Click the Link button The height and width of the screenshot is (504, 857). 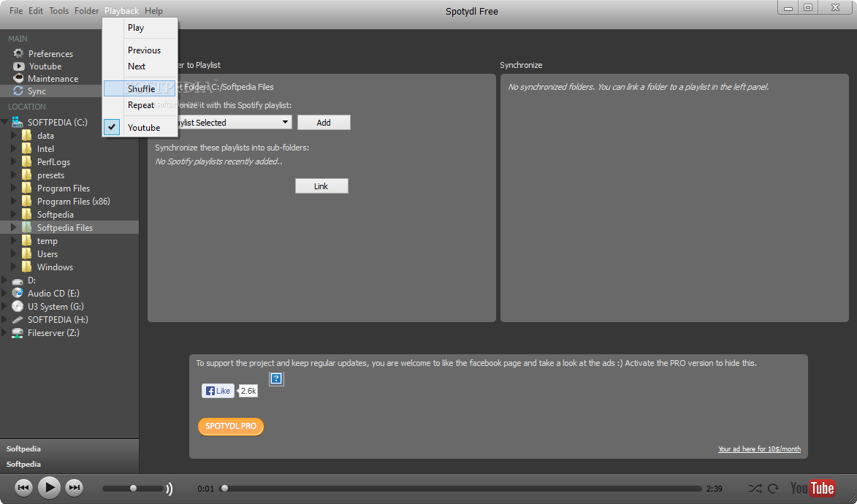click(x=321, y=186)
